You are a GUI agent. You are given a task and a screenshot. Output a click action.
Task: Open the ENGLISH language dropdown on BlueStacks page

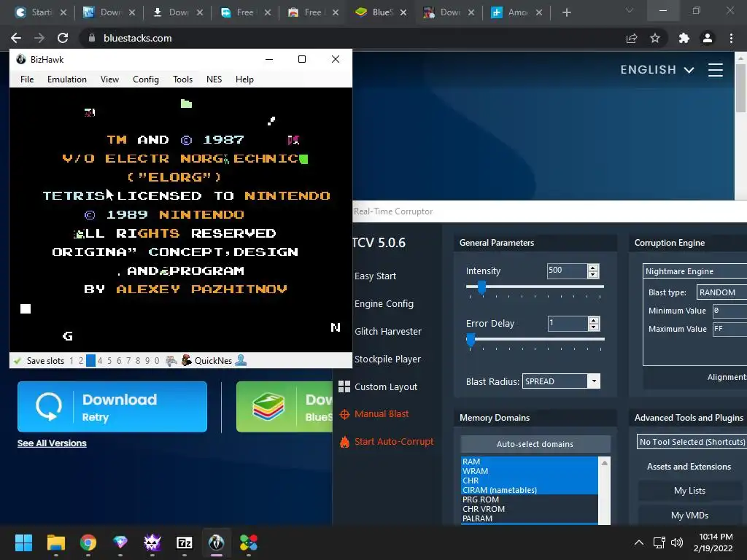(657, 70)
